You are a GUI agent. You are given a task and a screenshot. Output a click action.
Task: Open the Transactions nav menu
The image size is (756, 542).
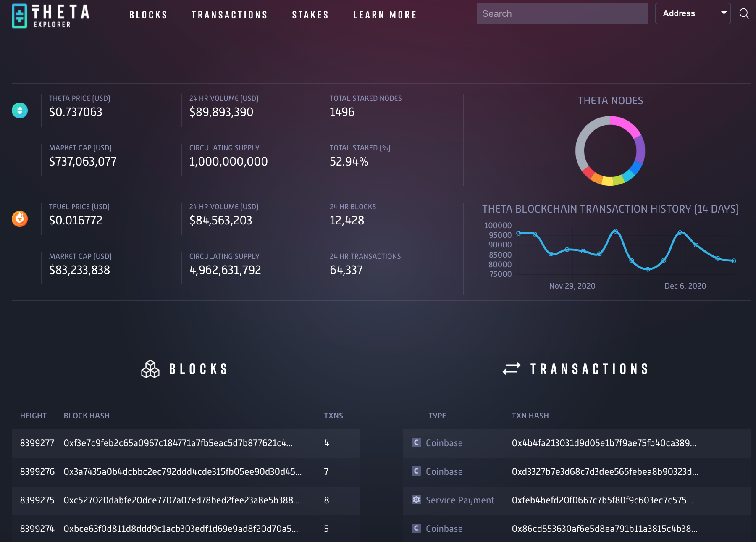pos(230,15)
